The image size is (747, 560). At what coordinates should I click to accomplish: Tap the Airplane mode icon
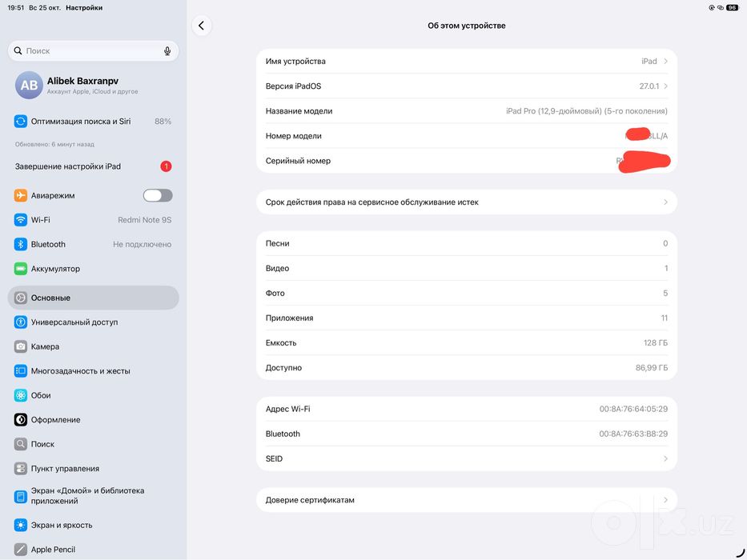(x=21, y=195)
